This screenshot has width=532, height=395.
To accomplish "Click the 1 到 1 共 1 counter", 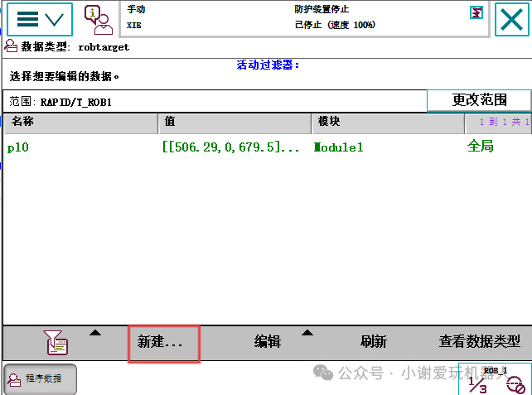I will click(x=504, y=122).
